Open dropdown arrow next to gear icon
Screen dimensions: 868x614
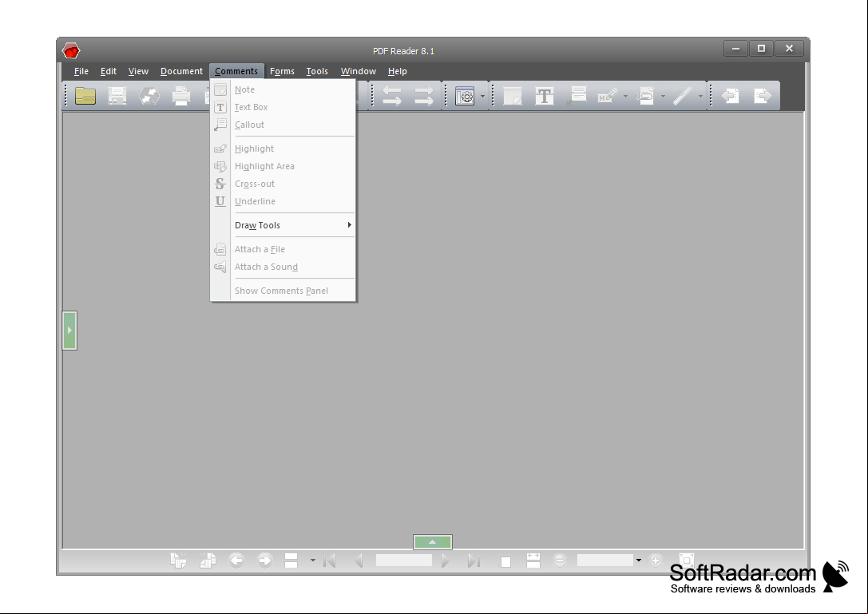coord(483,97)
